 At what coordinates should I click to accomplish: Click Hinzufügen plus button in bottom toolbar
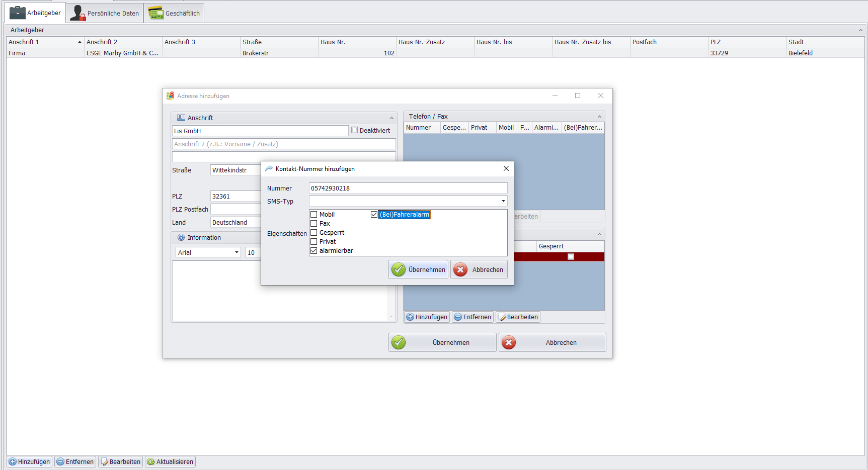coord(30,462)
